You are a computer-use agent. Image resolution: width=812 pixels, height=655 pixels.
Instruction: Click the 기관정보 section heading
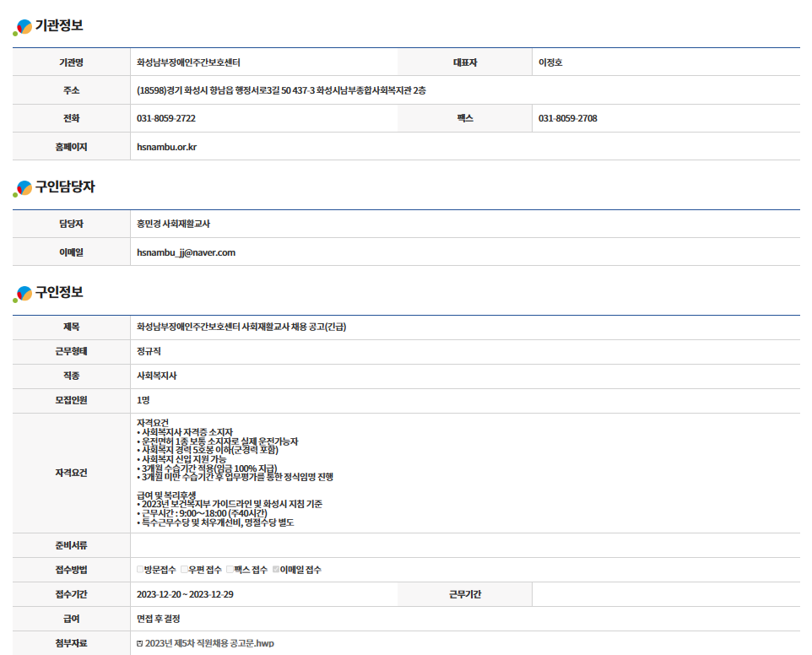[59, 25]
